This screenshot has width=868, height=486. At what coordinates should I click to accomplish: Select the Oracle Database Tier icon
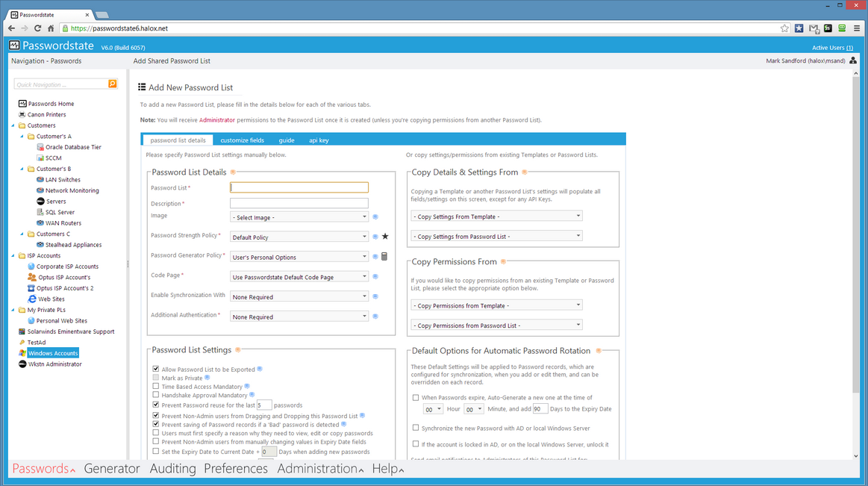click(x=40, y=147)
